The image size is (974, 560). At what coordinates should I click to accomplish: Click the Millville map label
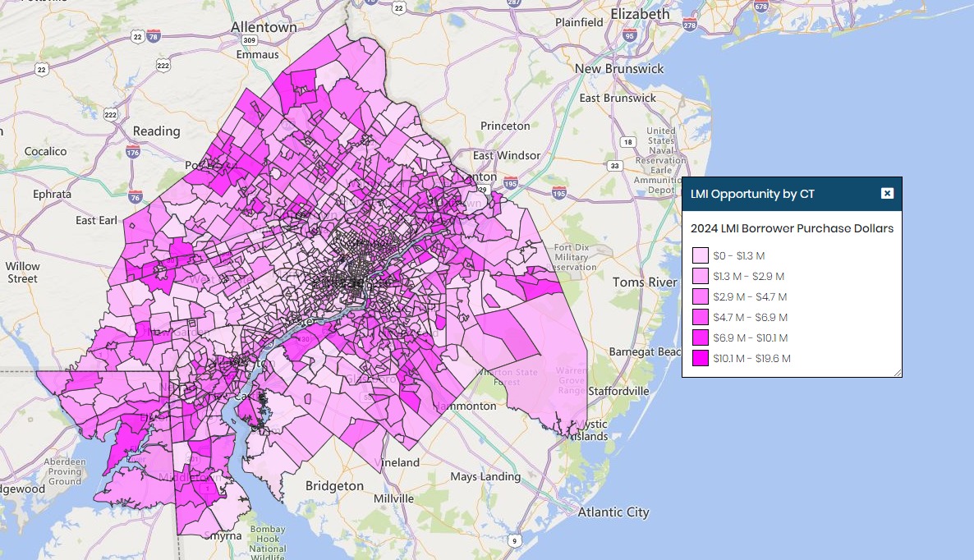tap(393, 498)
